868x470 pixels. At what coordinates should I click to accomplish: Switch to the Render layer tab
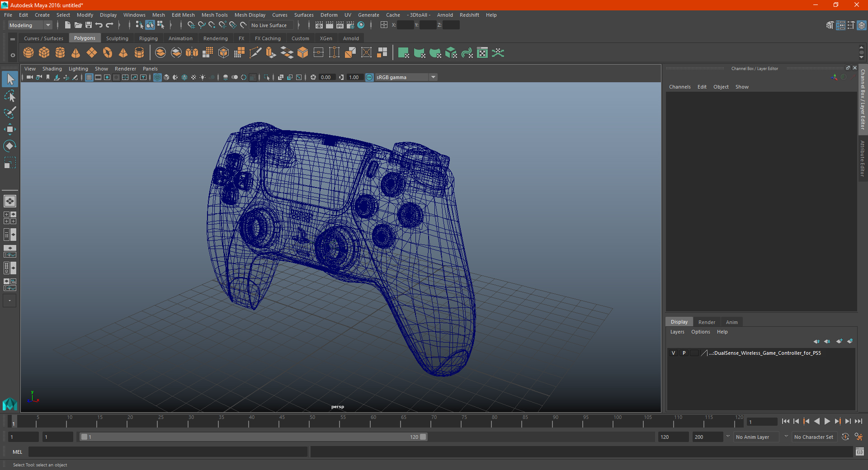[707, 322]
